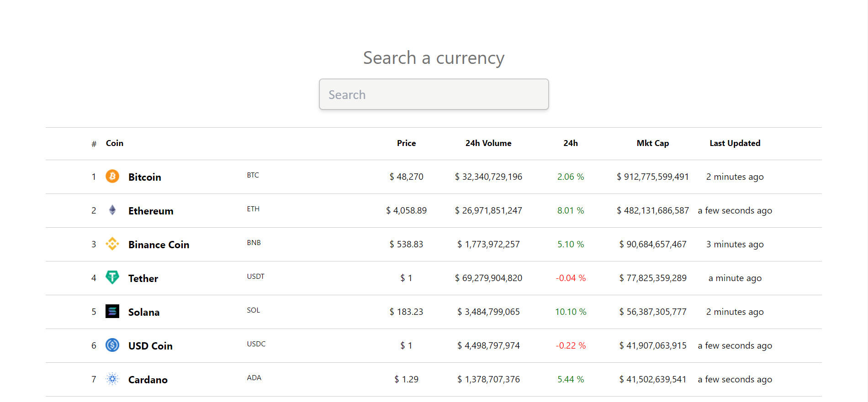Image resolution: width=868 pixels, height=402 pixels.
Task: Click the Mkt Cap column header
Action: coord(653,143)
